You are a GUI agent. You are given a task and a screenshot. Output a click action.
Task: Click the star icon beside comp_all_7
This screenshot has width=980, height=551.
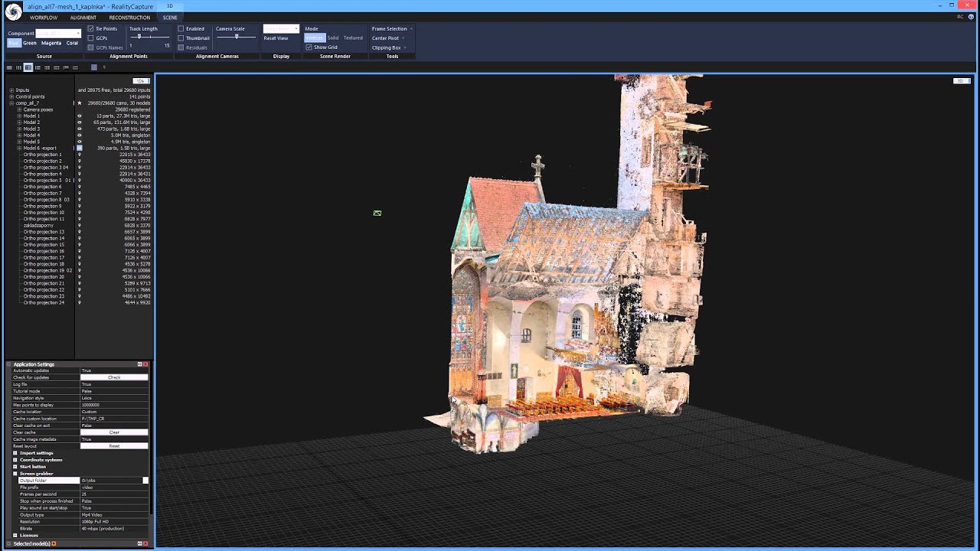click(79, 103)
